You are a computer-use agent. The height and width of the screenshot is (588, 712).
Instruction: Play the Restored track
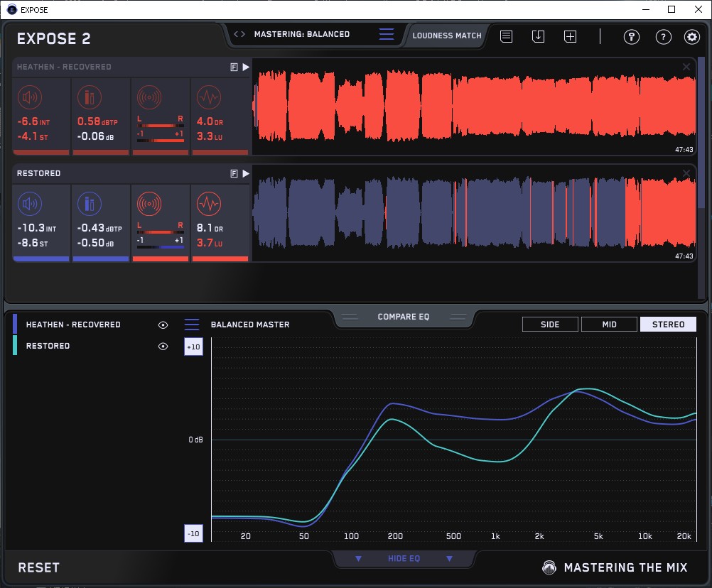coord(246,174)
